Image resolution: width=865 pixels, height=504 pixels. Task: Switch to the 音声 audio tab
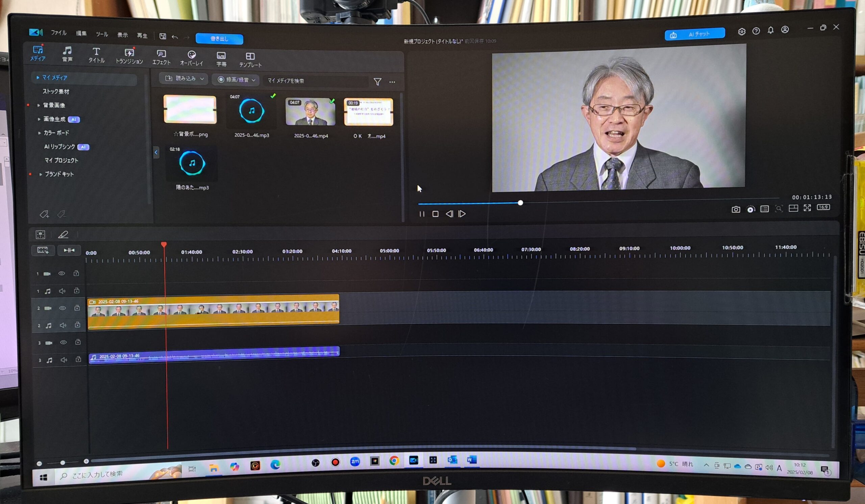tap(67, 54)
